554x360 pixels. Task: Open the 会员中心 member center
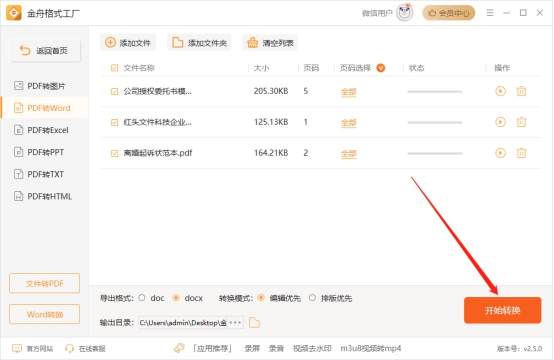pyautogui.click(x=448, y=13)
